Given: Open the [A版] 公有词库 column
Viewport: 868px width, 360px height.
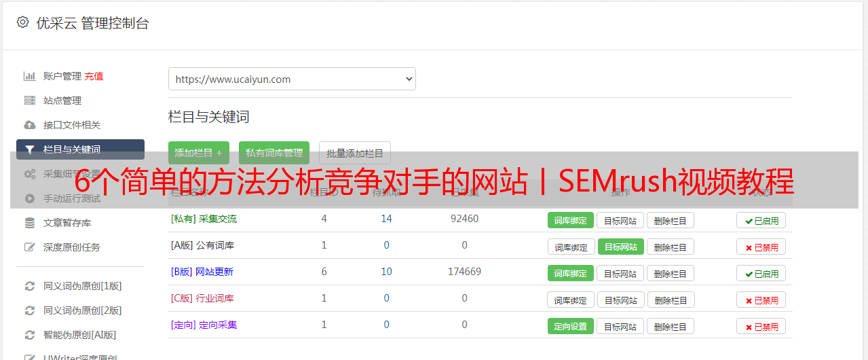Looking at the screenshot, I should pos(202,245).
